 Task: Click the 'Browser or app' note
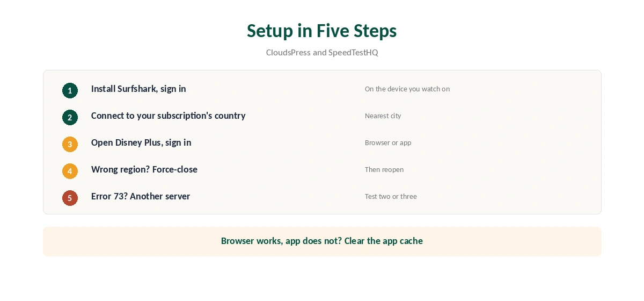[388, 143]
